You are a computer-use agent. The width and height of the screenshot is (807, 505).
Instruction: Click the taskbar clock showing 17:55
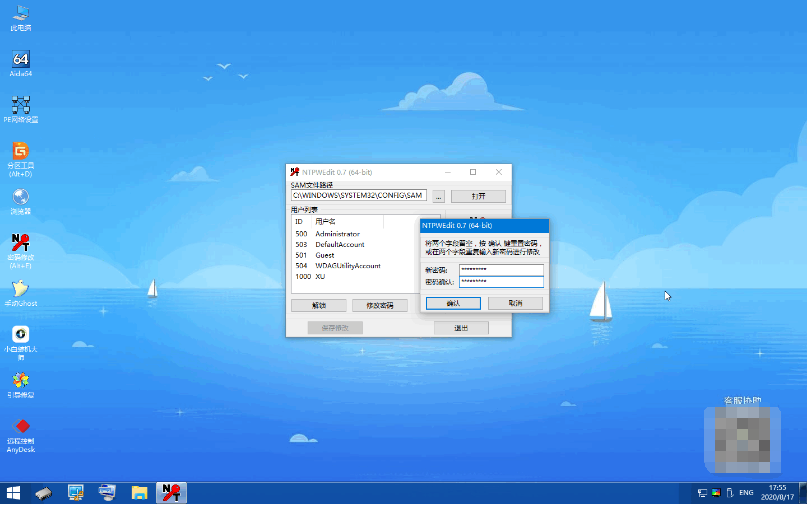[x=777, y=493]
